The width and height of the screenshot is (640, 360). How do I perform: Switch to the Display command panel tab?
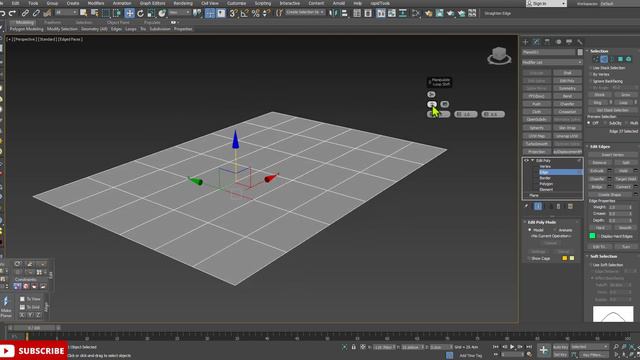(x=569, y=42)
